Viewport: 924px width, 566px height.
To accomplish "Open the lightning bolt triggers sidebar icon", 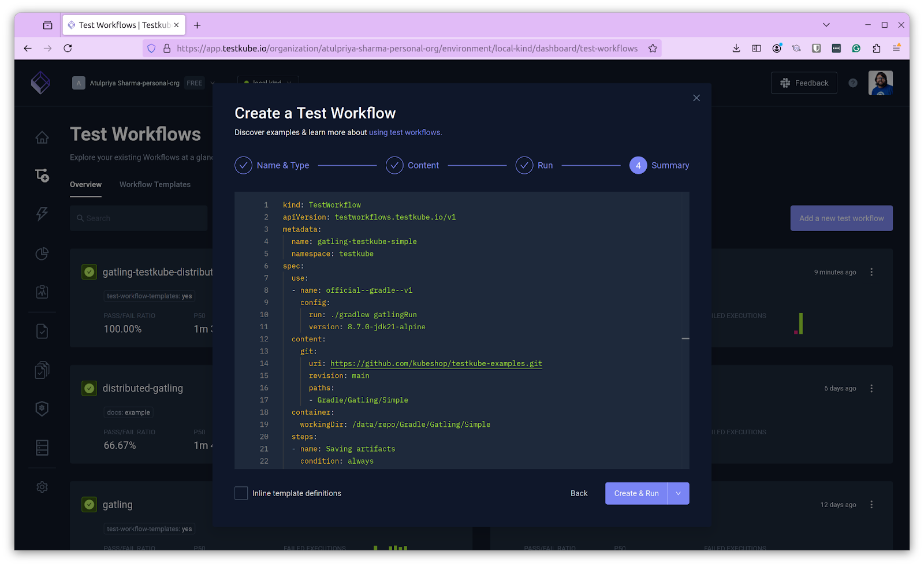I will [x=42, y=214].
